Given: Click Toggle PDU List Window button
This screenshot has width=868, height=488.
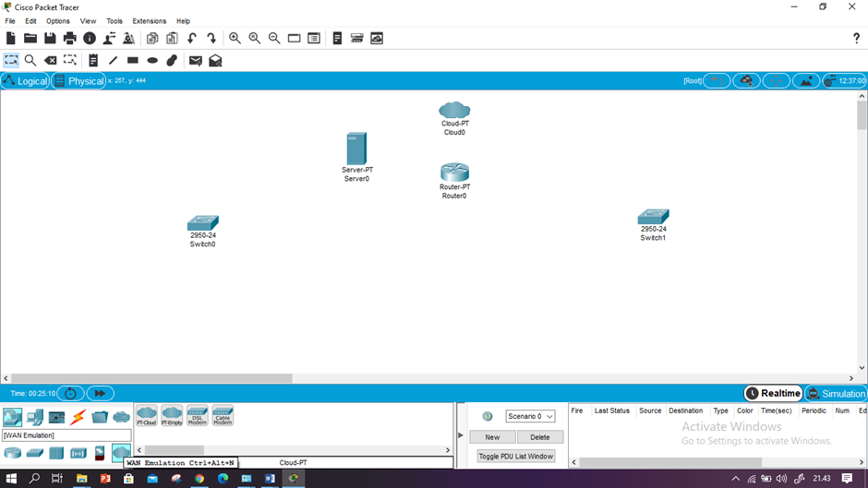Looking at the screenshot, I should (x=515, y=456).
